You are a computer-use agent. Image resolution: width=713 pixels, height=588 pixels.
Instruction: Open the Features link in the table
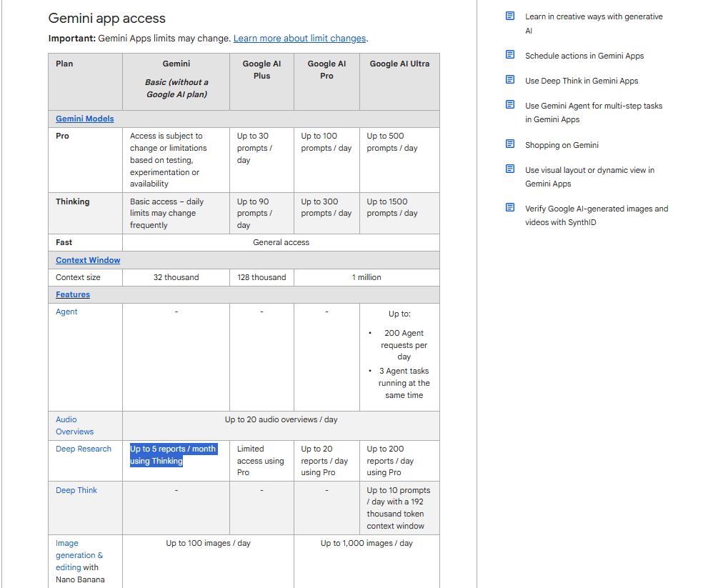[72, 294]
